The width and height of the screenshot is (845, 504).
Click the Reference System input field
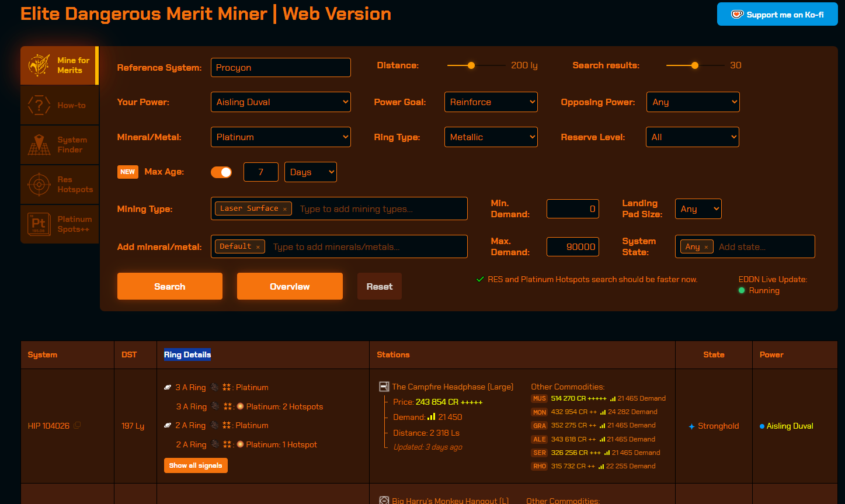tap(281, 67)
